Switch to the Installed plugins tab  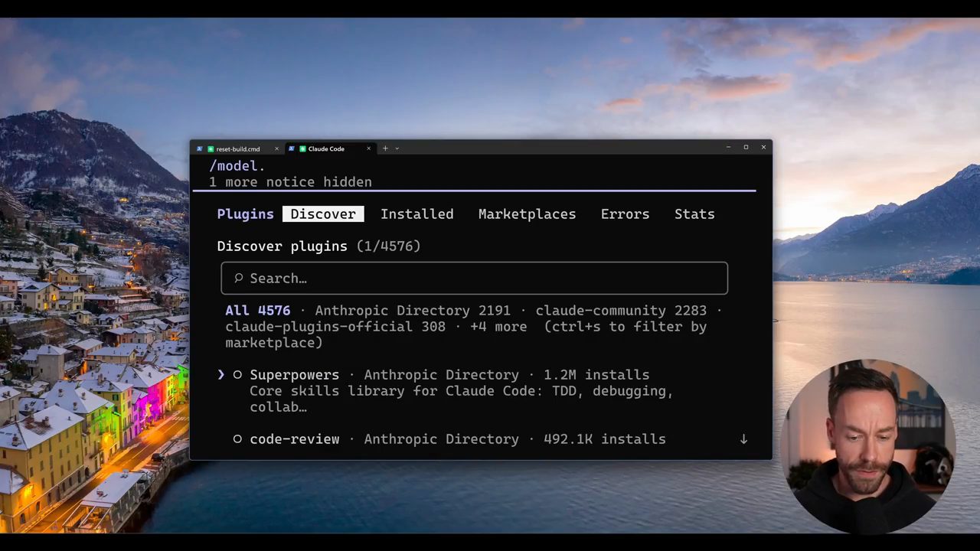tap(417, 214)
